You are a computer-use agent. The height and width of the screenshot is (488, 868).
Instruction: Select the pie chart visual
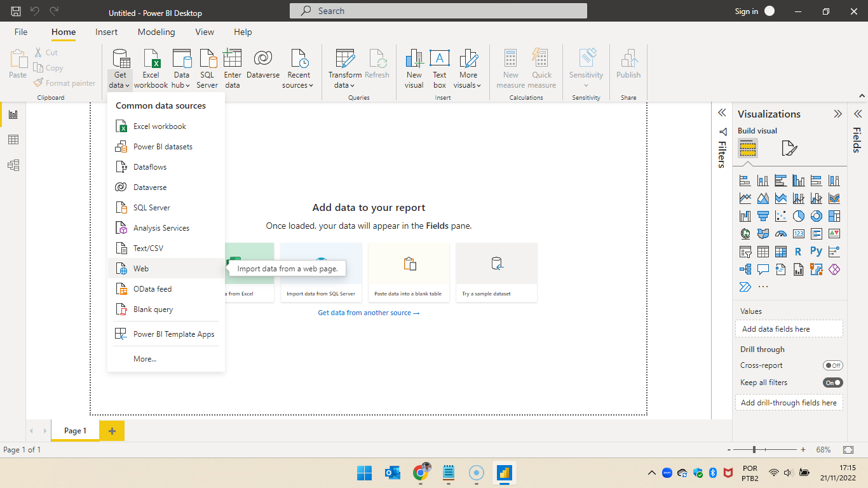[799, 216]
